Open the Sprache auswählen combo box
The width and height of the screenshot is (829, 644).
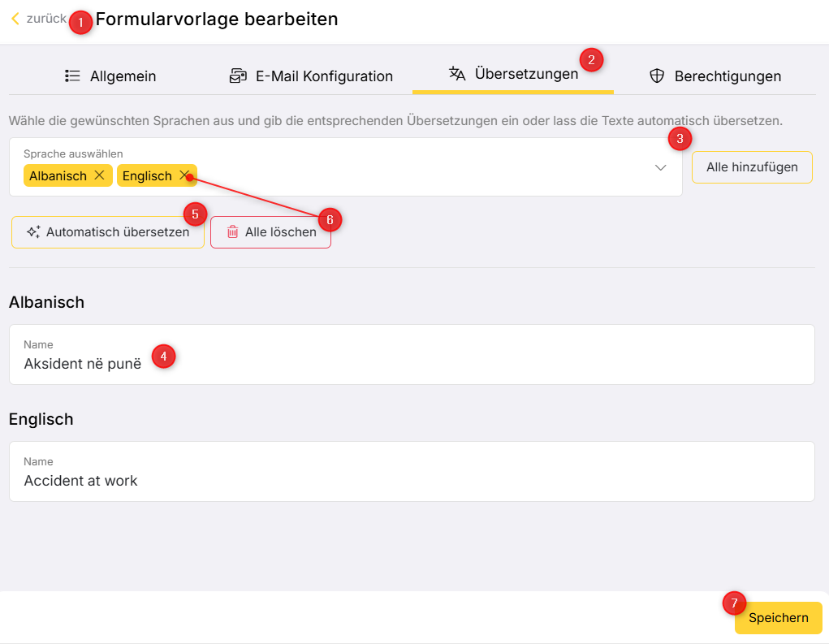point(406,167)
